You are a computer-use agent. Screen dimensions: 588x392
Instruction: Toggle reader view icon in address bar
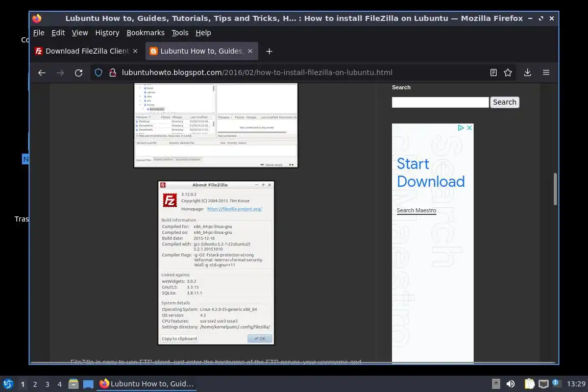click(x=494, y=73)
